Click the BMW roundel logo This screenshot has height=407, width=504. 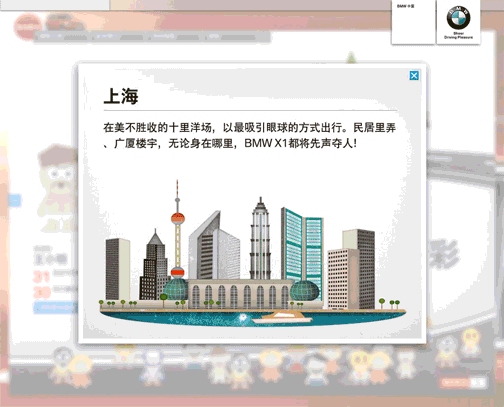[458, 18]
